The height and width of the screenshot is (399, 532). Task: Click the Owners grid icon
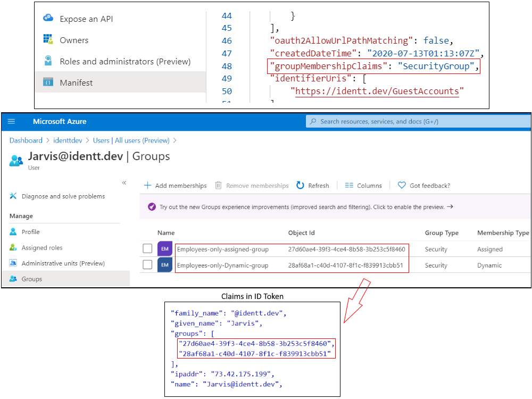coord(48,39)
